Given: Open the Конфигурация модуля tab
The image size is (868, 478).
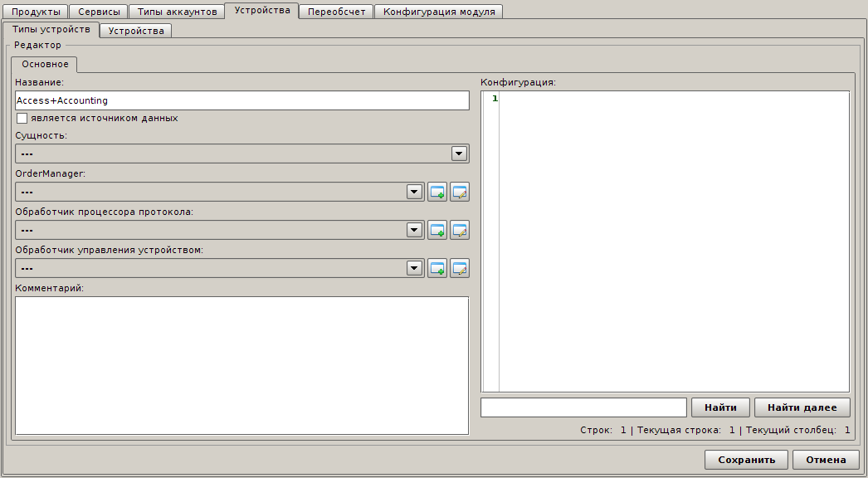Looking at the screenshot, I should pyautogui.click(x=439, y=12).
